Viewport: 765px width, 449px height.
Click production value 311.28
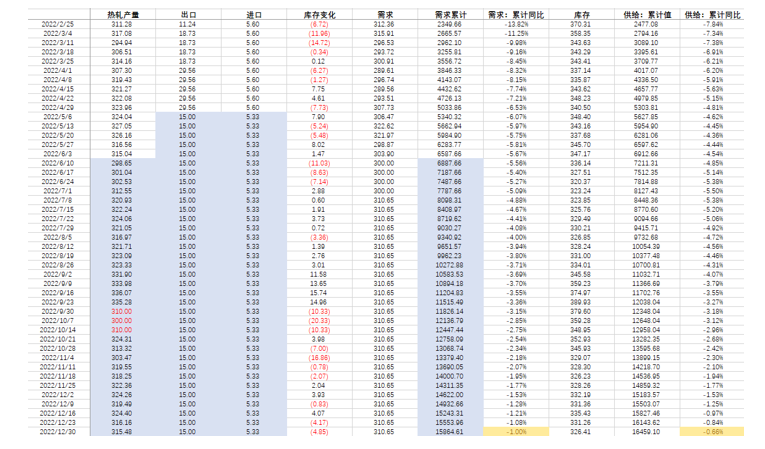tap(121, 24)
